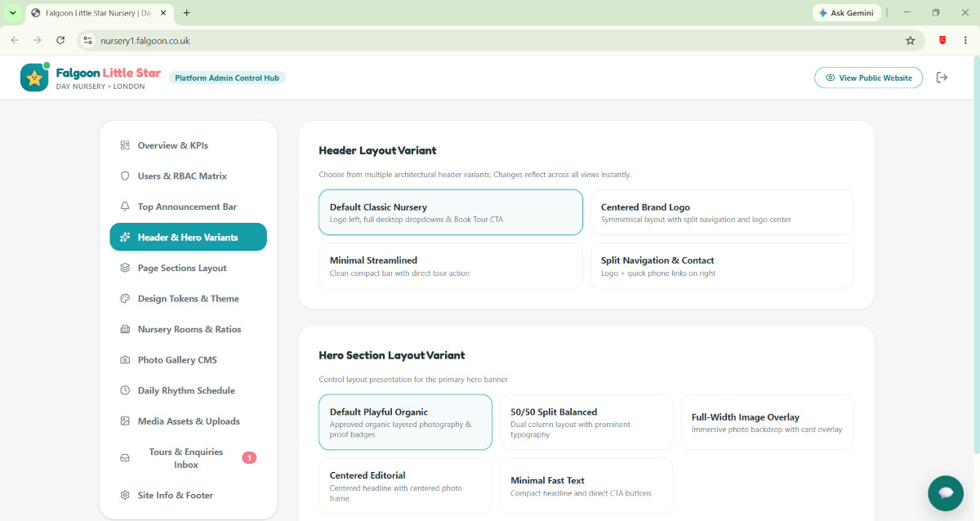Select Full-Width Image Overlay hero variant
This screenshot has width=980, height=521.
click(x=768, y=422)
